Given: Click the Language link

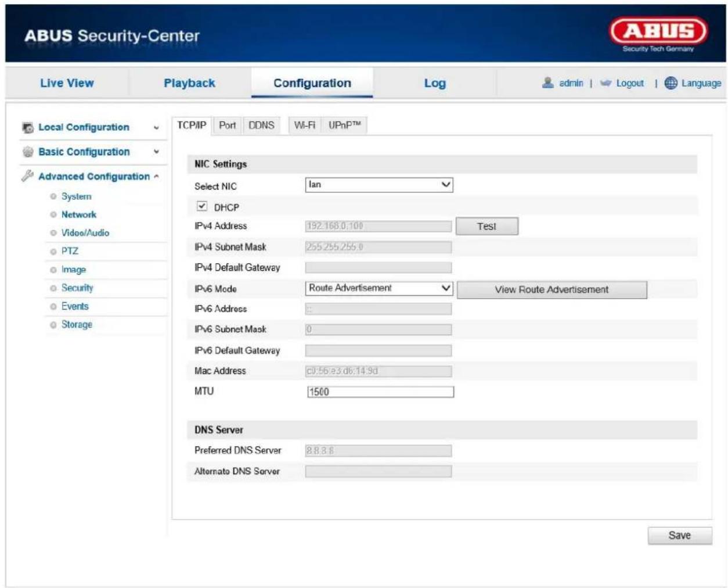Looking at the screenshot, I should pos(701,83).
